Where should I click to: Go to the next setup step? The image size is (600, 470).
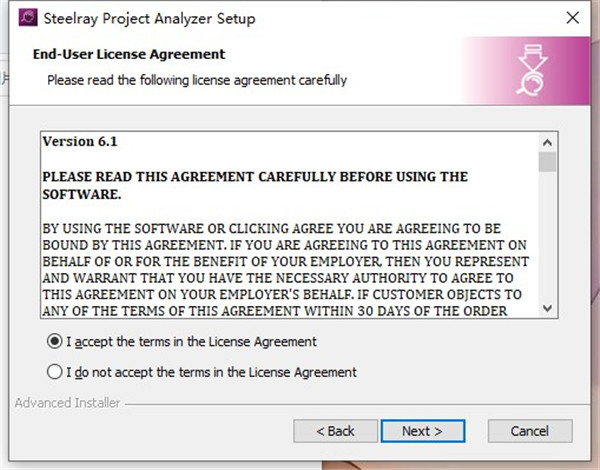pyautogui.click(x=423, y=431)
